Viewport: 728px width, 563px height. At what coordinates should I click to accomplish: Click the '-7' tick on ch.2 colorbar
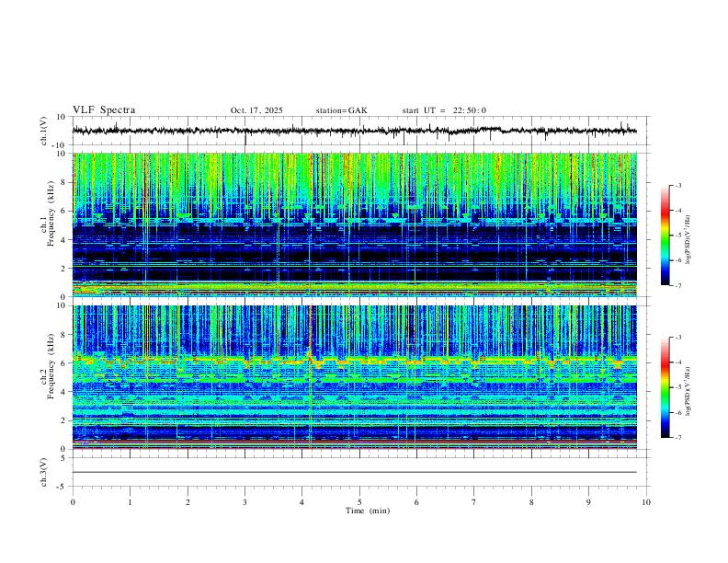pyautogui.click(x=677, y=438)
